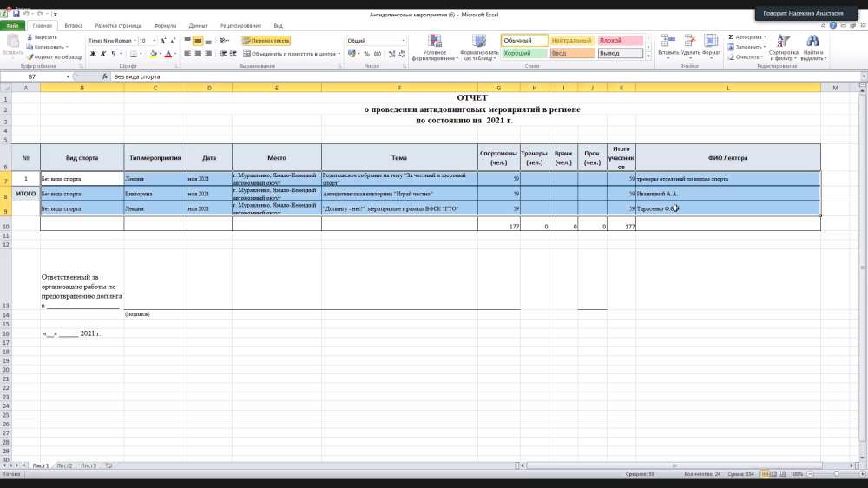Image resolution: width=868 pixels, height=488 pixels.
Task: Toggle italic К formatting
Action: (103, 54)
